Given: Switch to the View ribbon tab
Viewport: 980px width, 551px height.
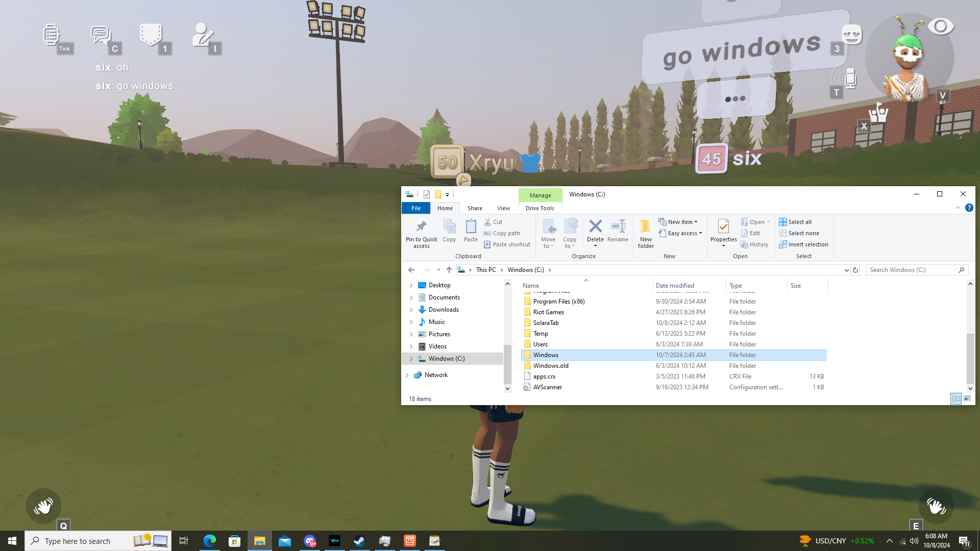Looking at the screenshot, I should (503, 208).
